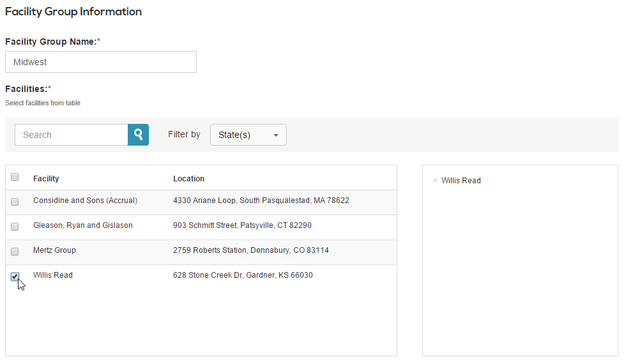Toggle the select-all facilities header checkbox

(15, 177)
